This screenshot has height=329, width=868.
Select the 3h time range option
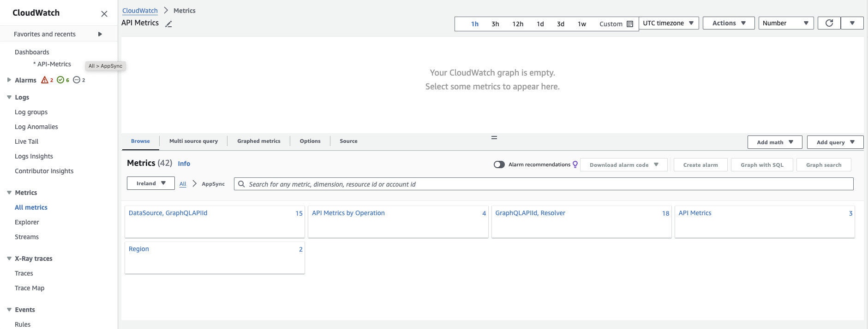495,24
